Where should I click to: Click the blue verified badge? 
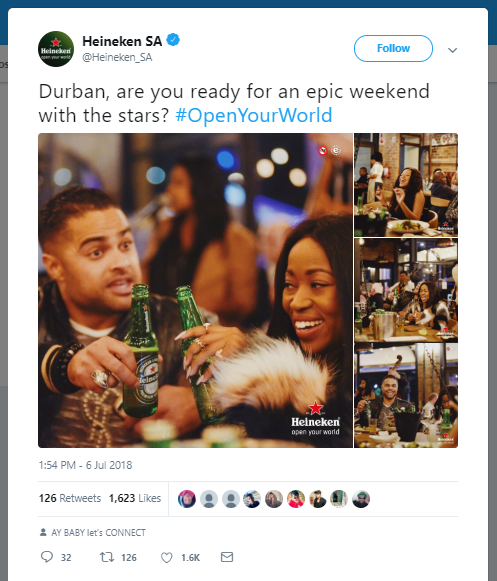click(x=173, y=40)
